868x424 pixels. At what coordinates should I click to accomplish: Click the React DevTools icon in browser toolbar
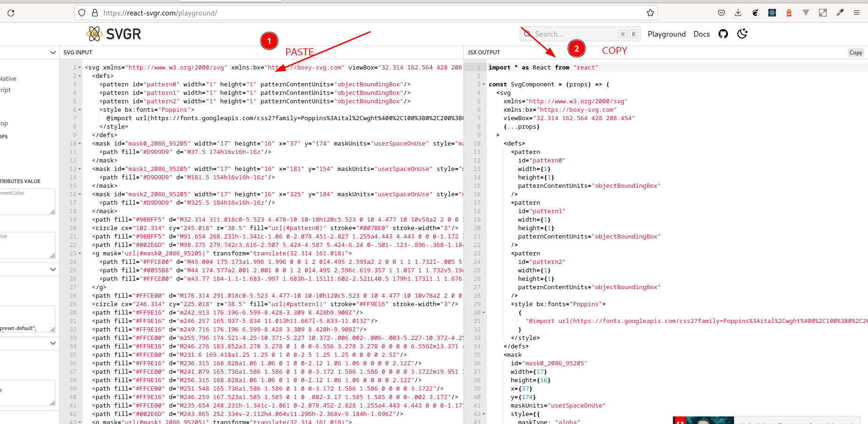[x=772, y=13]
